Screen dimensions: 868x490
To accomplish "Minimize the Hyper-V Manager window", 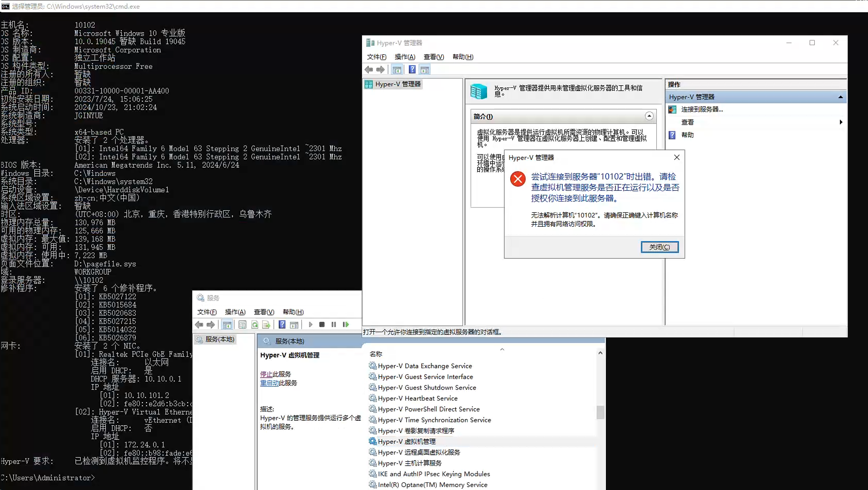I will point(789,43).
